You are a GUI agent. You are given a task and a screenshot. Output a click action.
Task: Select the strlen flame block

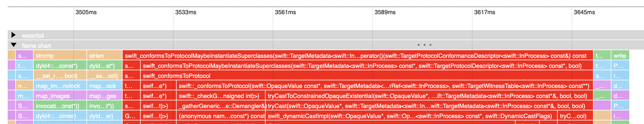click(x=104, y=56)
